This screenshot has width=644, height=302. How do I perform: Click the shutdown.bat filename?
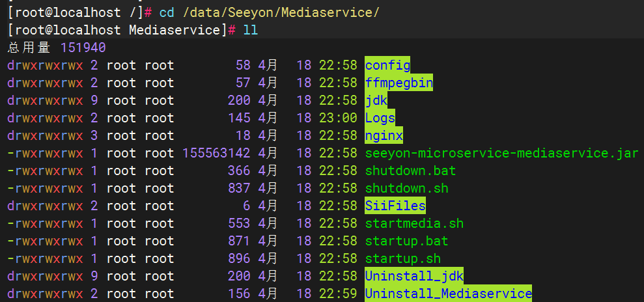click(x=410, y=171)
